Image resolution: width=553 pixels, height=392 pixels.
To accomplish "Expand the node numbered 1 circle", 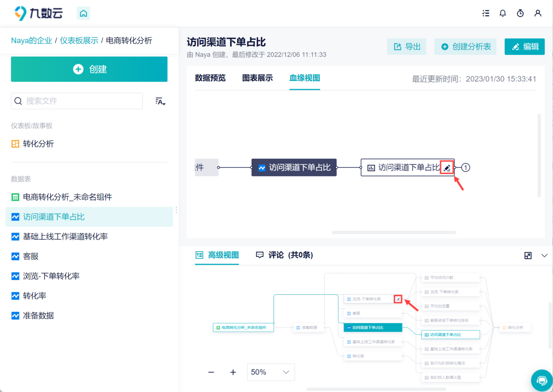I will (x=465, y=168).
